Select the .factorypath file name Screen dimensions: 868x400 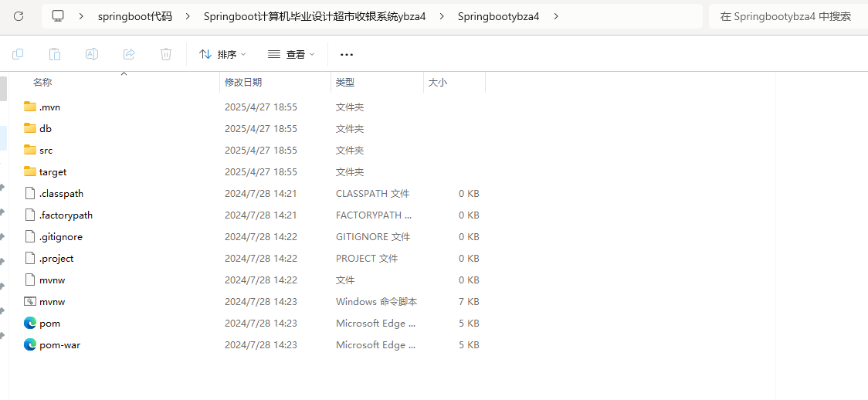pos(66,215)
